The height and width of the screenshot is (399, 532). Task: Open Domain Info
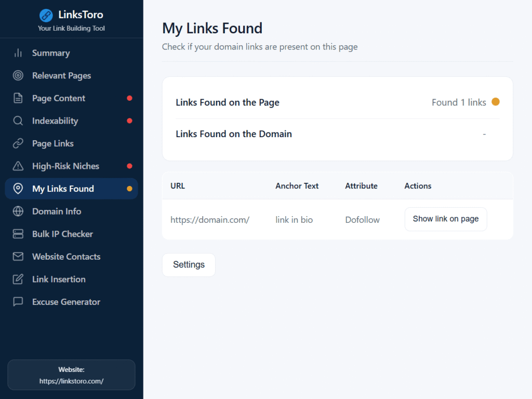[x=72, y=211]
